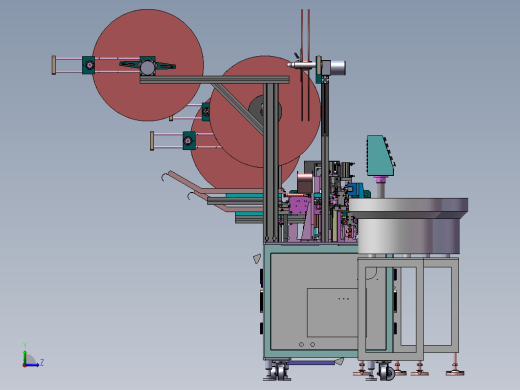Screen dimensions: 520x390
Task: Select the gray vibratory bowl feeder
Action: point(409,226)
